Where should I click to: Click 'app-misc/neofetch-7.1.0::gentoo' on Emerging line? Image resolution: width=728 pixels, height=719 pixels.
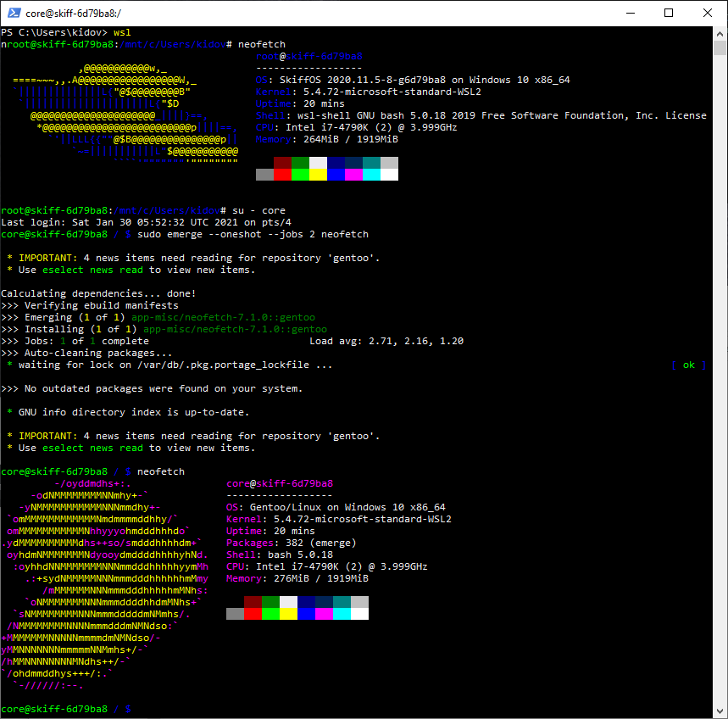(224, 317)
